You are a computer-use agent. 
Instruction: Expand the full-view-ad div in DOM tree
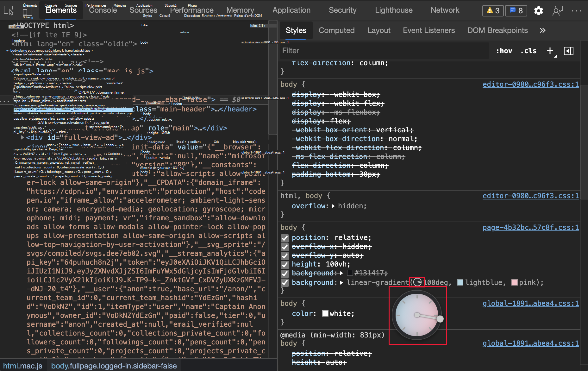coord(22,137)
